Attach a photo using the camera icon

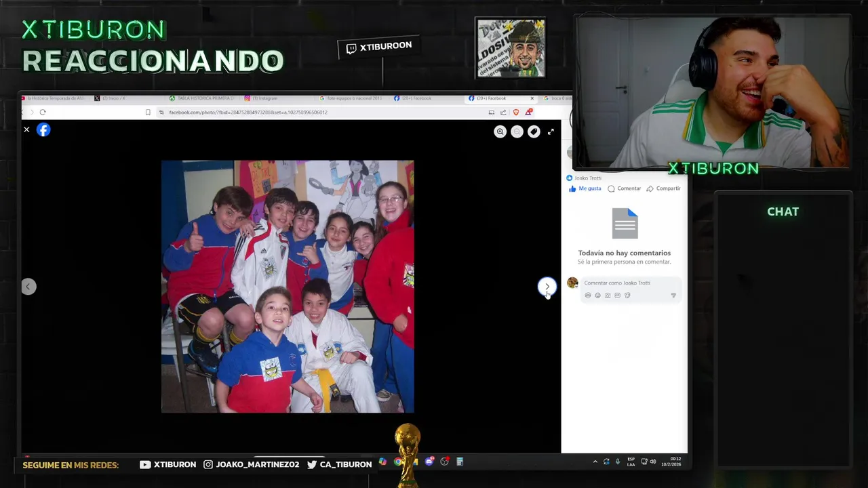[x=608, y=296]
